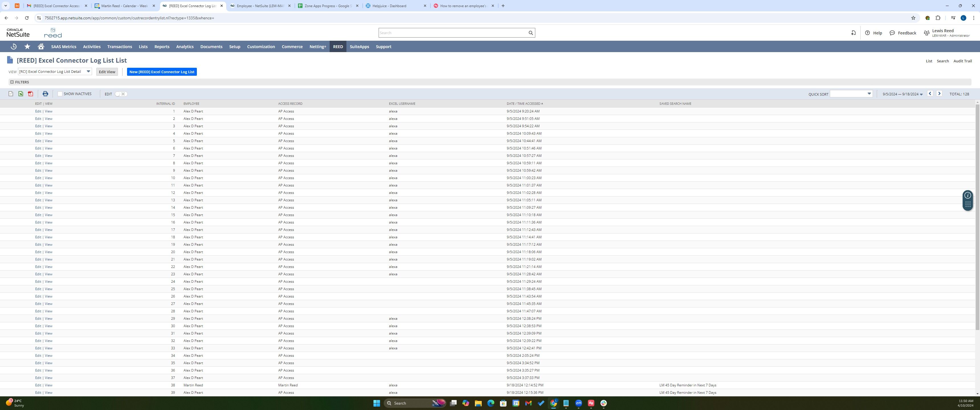
Task: Toggle the inline Edit switch
Action: point(121,94)
